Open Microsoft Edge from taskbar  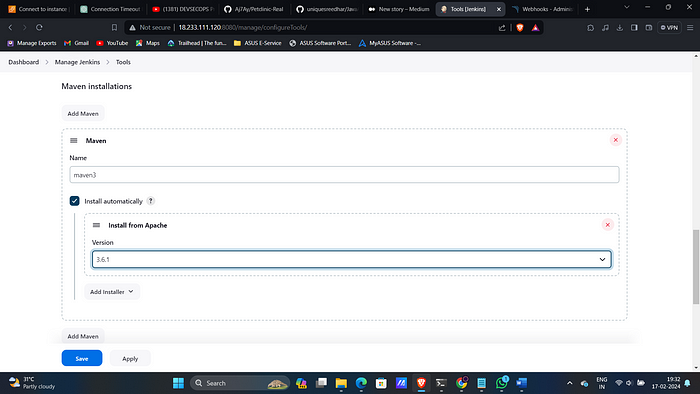(361, 383)
